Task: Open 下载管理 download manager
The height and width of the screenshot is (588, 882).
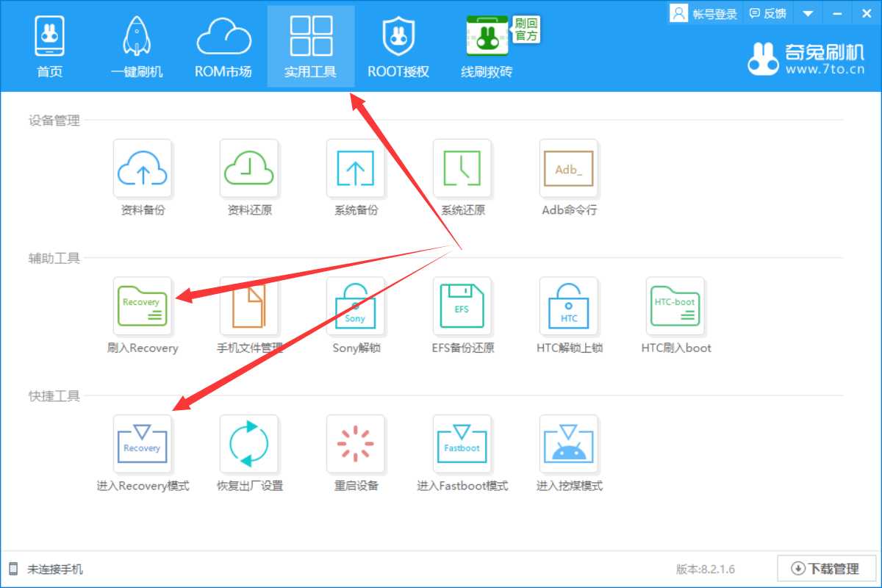Action: pyautogui.click(x=827, y=568)
